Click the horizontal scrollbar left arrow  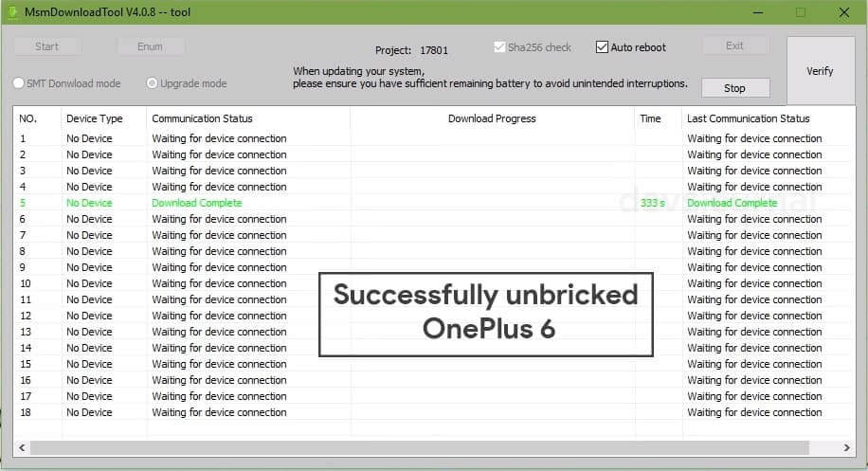click(22, 447)
